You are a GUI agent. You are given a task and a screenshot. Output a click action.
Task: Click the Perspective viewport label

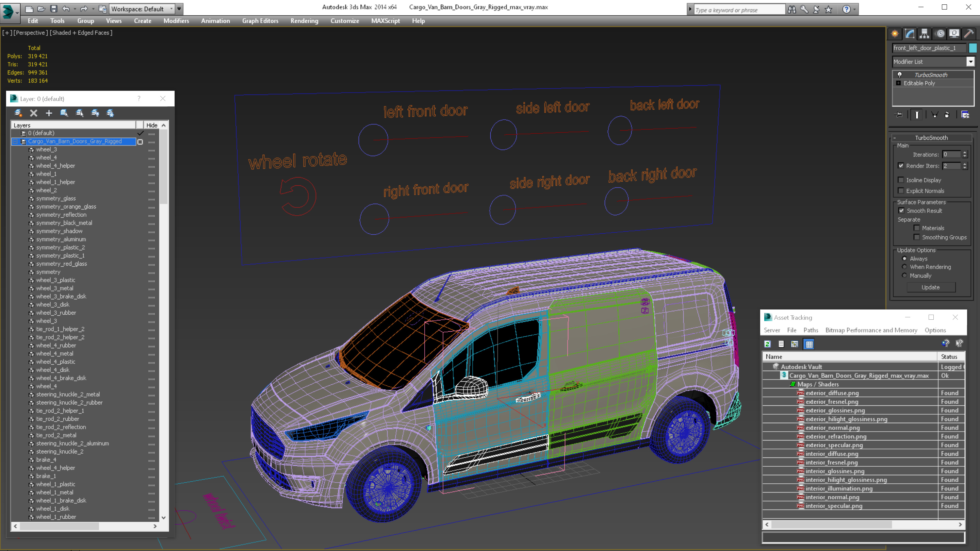click(30, 33)
